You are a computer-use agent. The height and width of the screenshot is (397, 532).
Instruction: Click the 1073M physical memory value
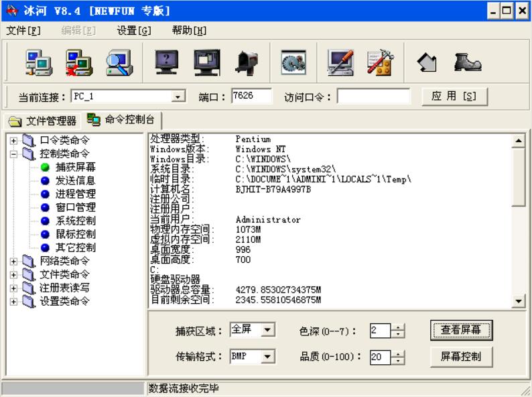(x=248, y=229)
